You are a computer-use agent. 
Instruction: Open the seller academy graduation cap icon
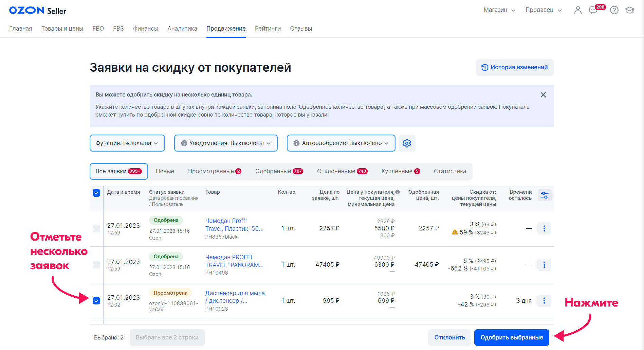click(x=630, y=10)
